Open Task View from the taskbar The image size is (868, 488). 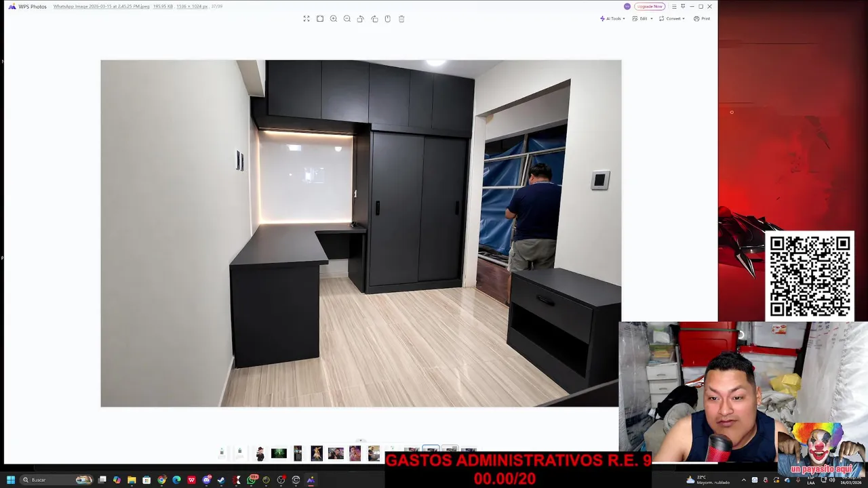tap(102, 480)
